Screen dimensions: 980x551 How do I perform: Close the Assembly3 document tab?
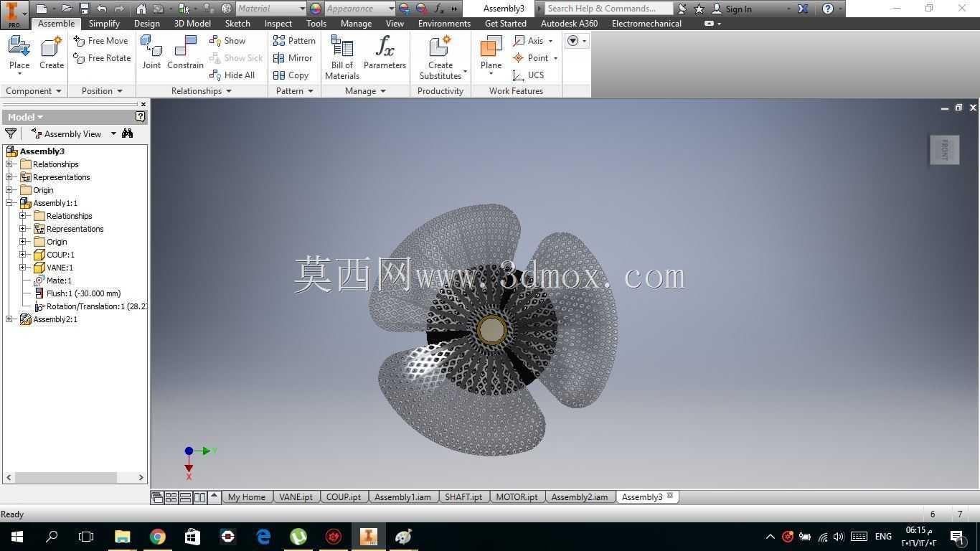670,496
